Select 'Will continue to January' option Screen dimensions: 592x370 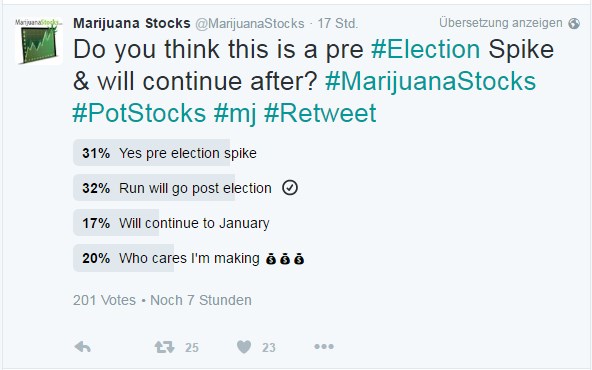tap(171, 223)
